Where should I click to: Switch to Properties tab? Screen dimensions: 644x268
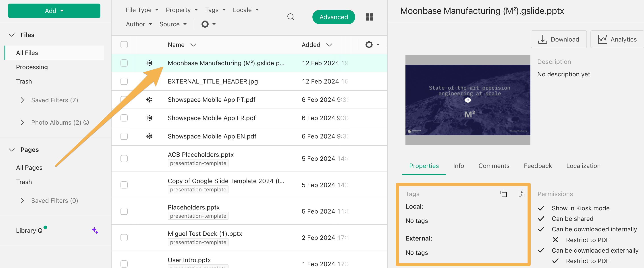[424, 166]
